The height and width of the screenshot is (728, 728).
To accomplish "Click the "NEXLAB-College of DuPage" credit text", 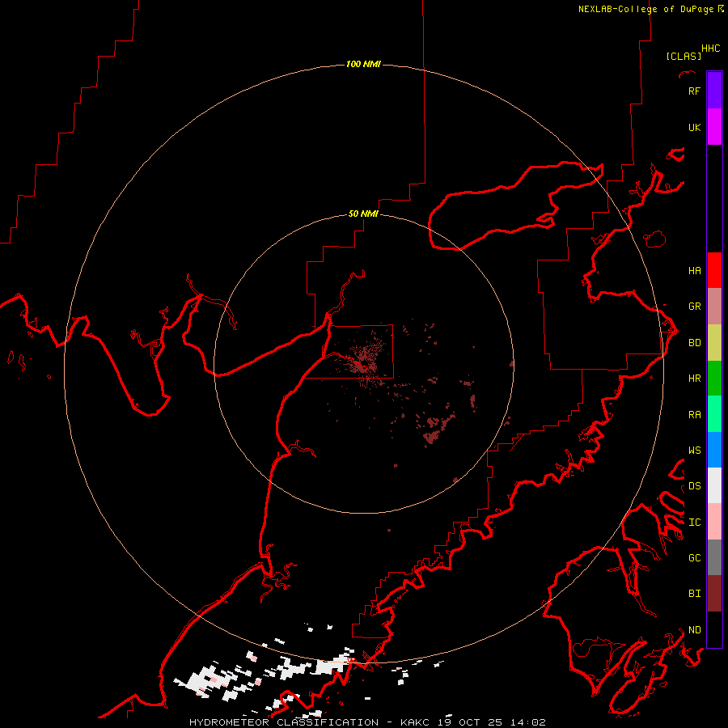I will (x=645, y=9).
